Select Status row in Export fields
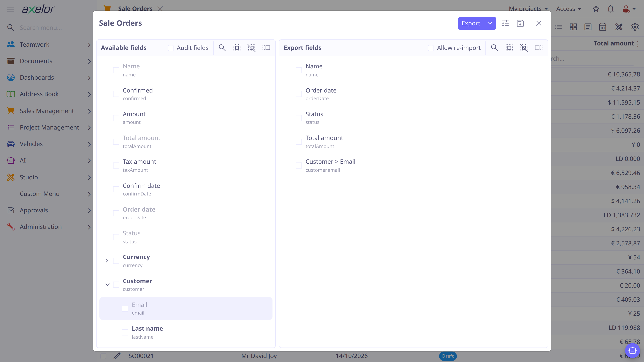The width and height of the screenshot is (644, 362). click(x=414, y=118)
